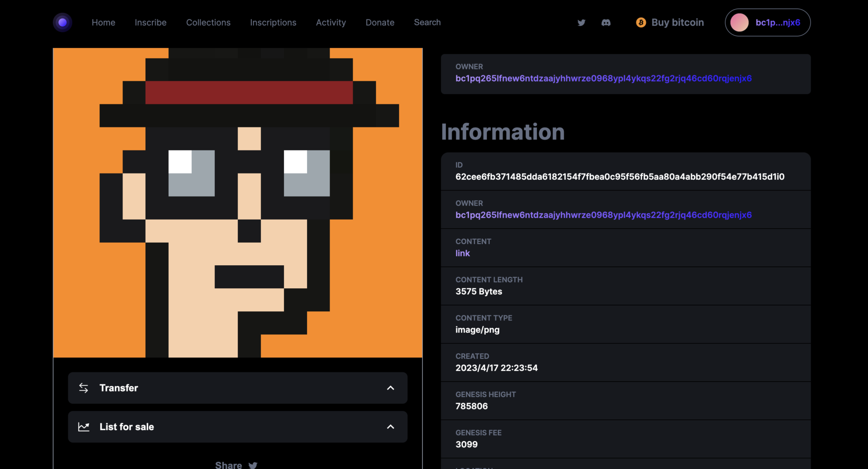This screenshot has width=868, height=469.
Task: Open the bc1p...njx6 wallet button
Action: pos(768,23)
